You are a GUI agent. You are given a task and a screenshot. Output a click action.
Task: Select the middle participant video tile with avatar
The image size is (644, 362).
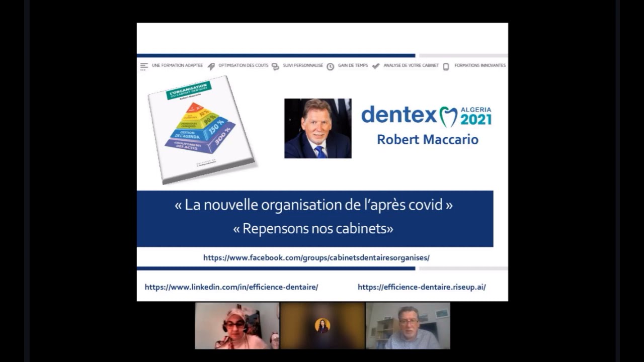point(323,326)
